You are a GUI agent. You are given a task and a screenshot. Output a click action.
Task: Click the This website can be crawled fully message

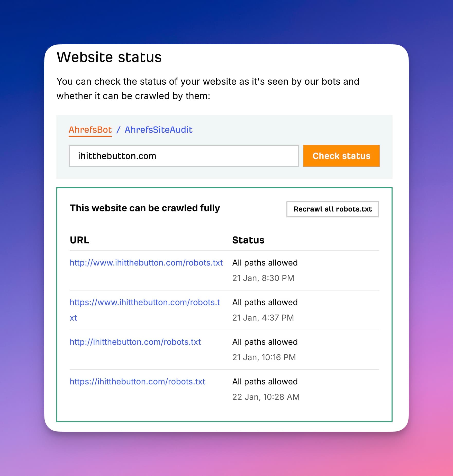click(144, 208)
